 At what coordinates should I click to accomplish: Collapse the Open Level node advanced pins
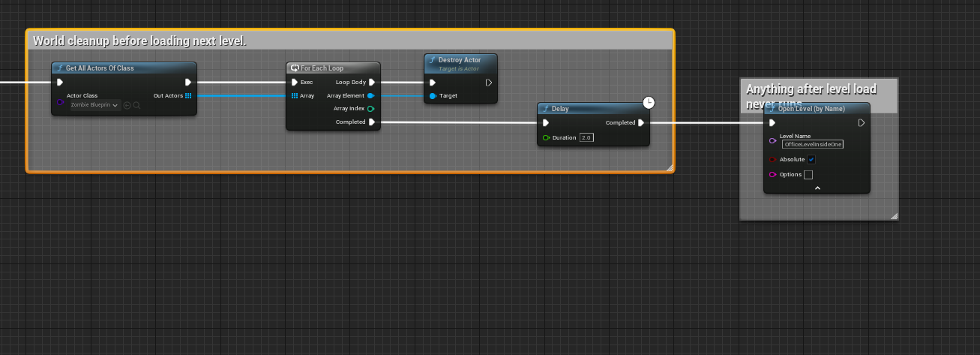pyautogui.click(x=817, y=188)
